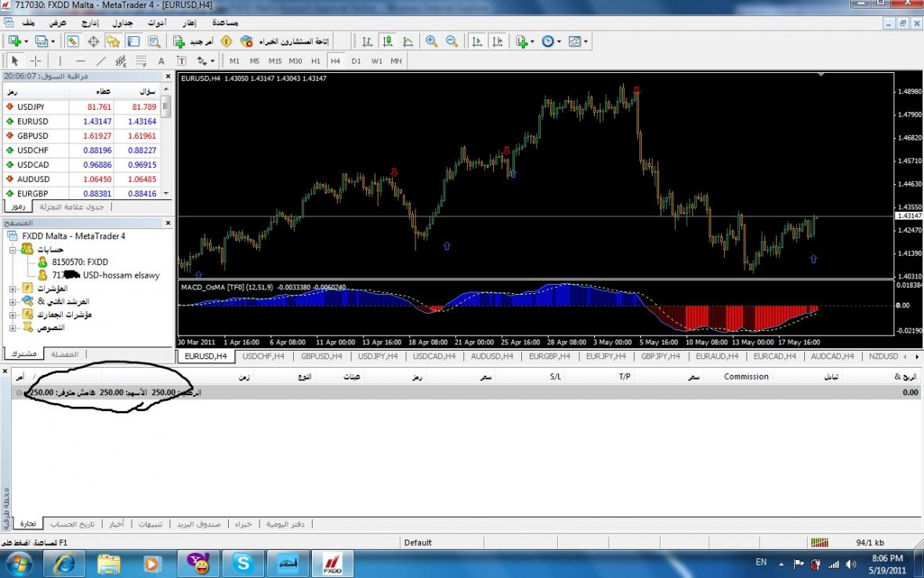Switch timeframe to D1
Image resolution: width=924 pixels, height=578 pixels.
click(356, 60)
